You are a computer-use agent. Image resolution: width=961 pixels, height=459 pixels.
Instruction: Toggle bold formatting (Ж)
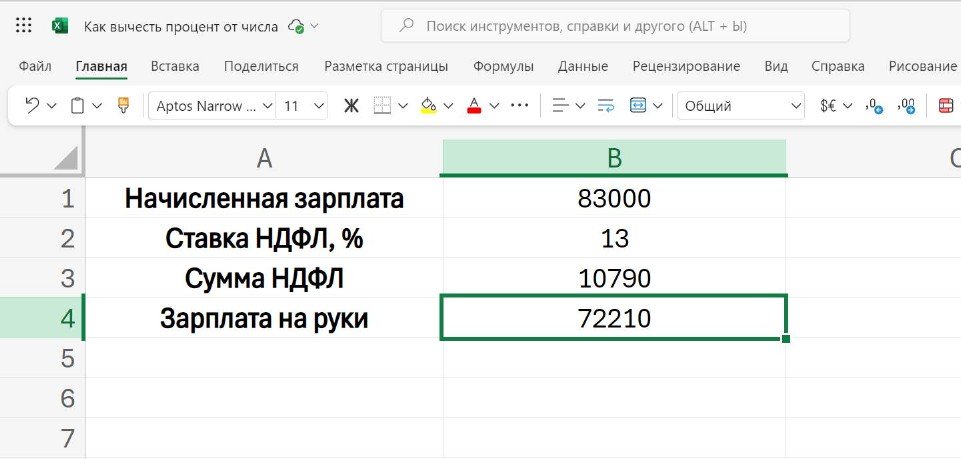click(x=351, y=105)
